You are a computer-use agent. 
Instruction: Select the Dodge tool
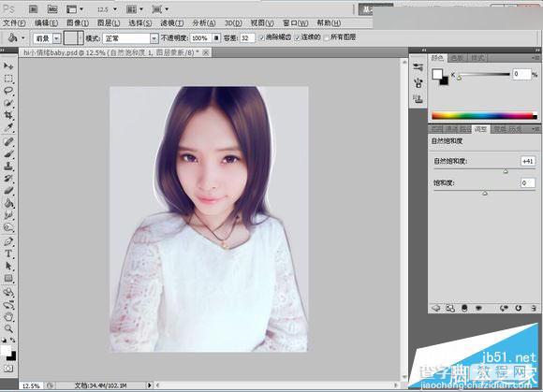coord(8,227)
